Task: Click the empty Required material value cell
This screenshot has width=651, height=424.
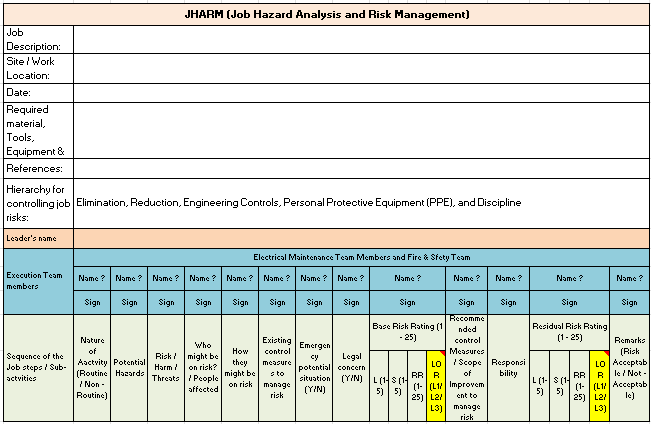Action: pos(361,130)
